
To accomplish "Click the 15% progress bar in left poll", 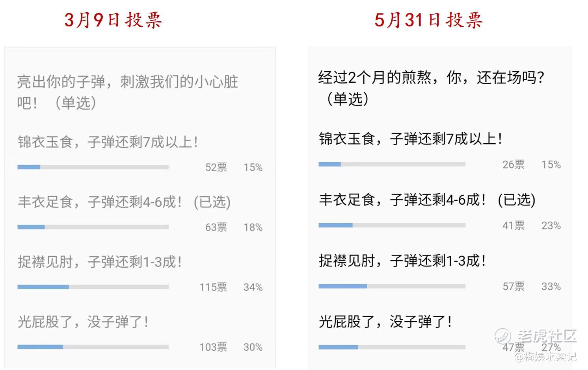I will tap(93, 167).
